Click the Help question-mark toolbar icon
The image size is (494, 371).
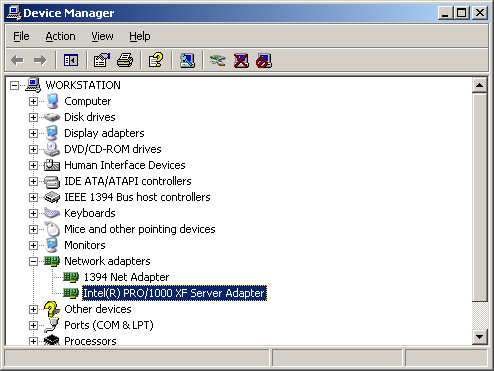156,60
